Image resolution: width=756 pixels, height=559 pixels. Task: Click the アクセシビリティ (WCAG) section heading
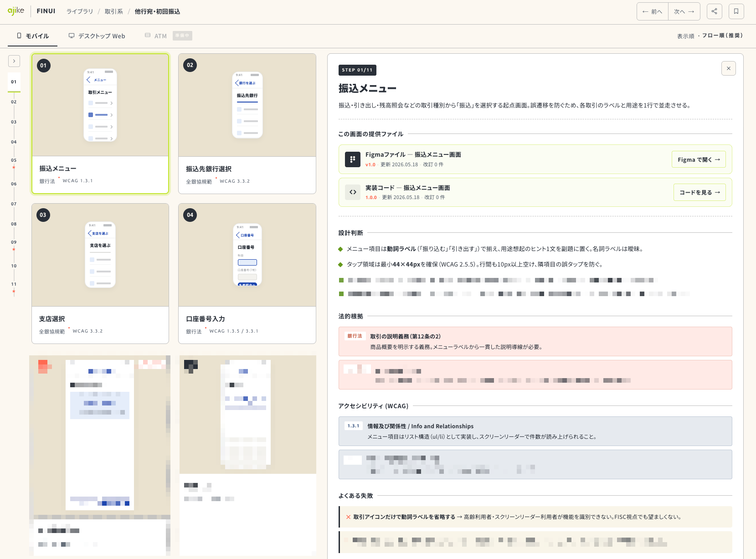pyautogui.click(x=373, y=406)
